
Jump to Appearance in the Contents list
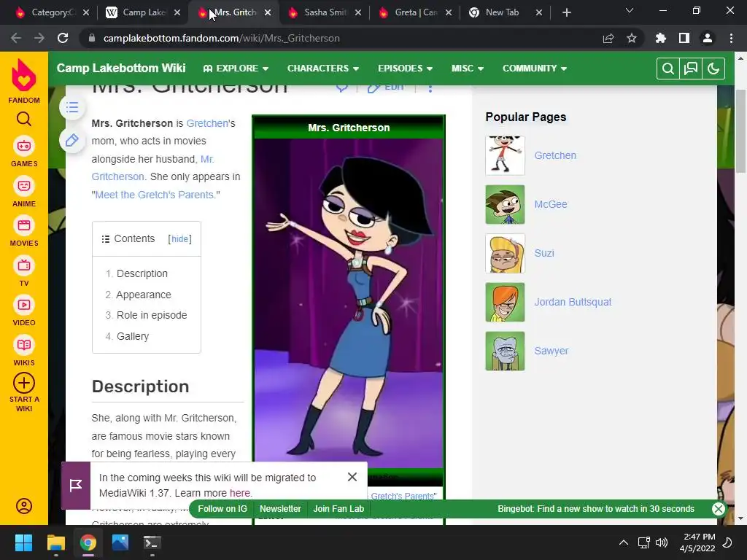click(144, 295)
